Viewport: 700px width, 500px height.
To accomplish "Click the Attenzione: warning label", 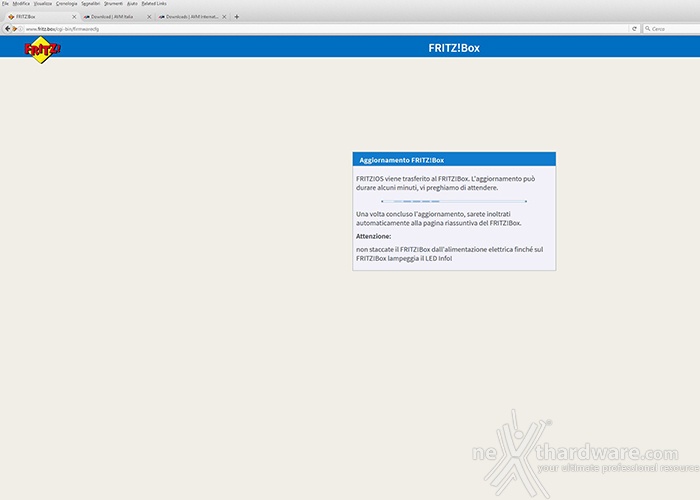I will (x=373, y=236).
